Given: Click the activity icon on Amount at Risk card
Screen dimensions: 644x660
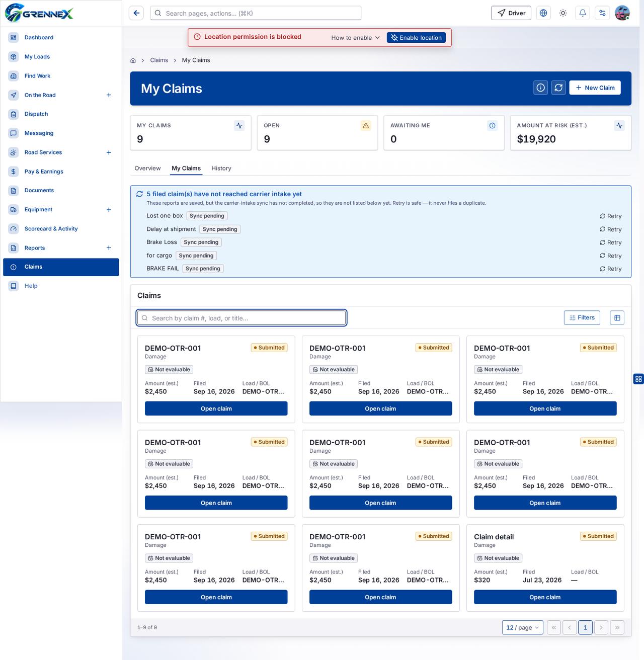Looking at the screenshot, I should point(619,126).
